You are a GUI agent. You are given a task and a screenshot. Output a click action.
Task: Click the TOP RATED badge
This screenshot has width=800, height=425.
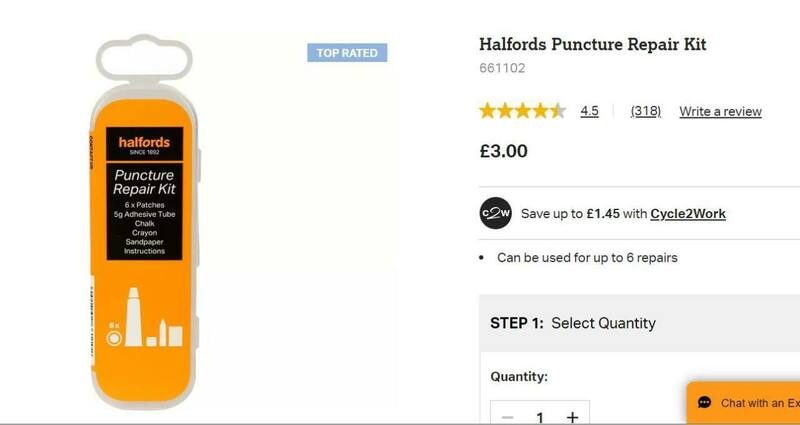point(346,53)
